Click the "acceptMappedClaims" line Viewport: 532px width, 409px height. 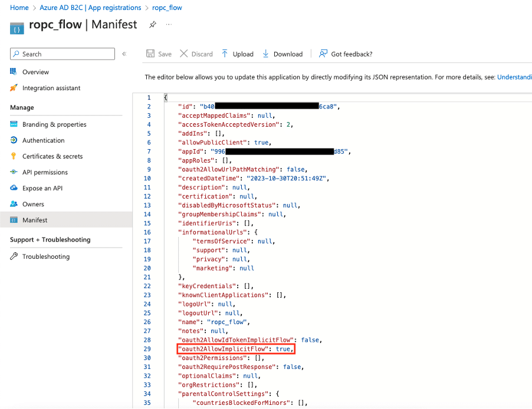click(226, 116)
